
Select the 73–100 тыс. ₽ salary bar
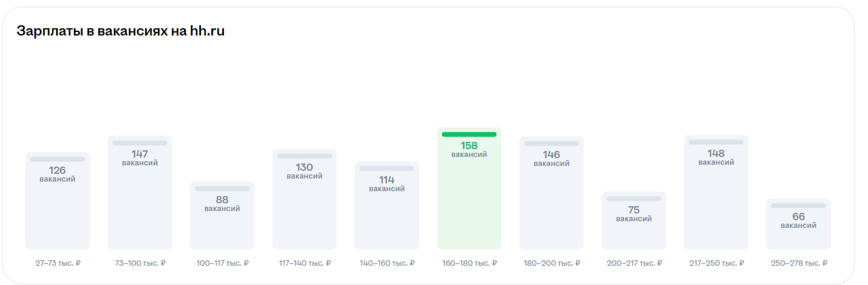140,192
